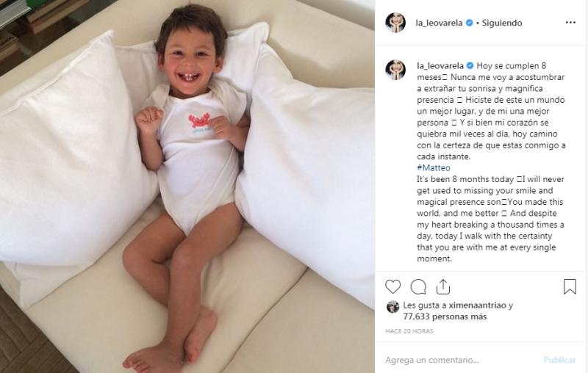Toggle the Siguiendo following status
The height and width of the screenshot is (373, 588).
tap(502, 23)
